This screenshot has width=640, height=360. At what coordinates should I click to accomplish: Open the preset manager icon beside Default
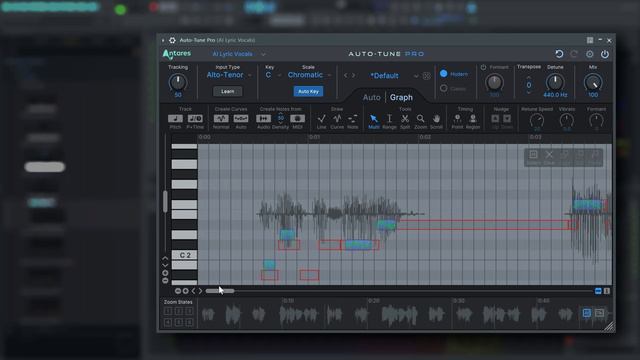(x=427, y=76)
